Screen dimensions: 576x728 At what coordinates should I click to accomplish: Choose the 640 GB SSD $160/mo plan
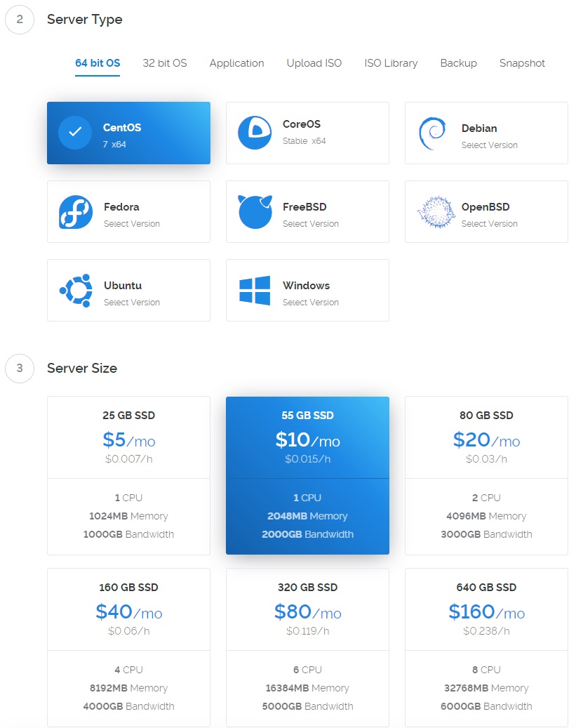pyautogui.click(x=486, y=648)
